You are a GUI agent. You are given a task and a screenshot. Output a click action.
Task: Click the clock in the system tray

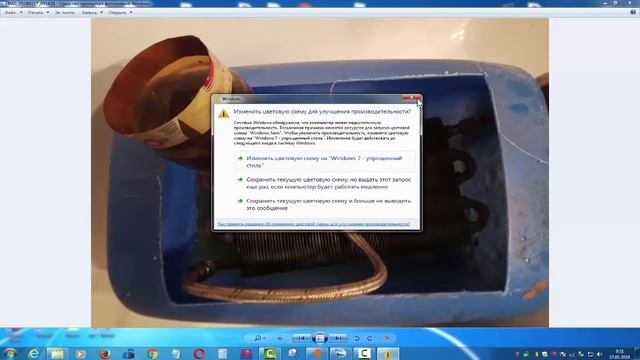coord(620,354)
